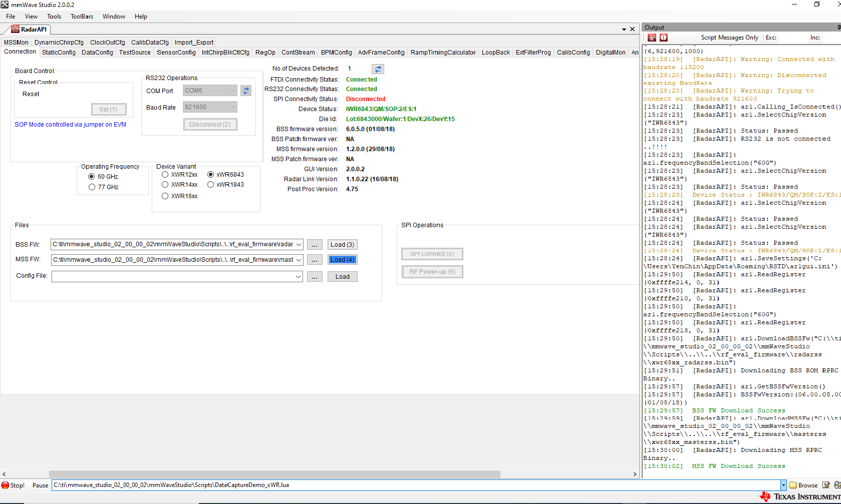Viewport: 841px width, 504px height.
Task: Open the BSS FW path dropdown
Action: [298, 244]
